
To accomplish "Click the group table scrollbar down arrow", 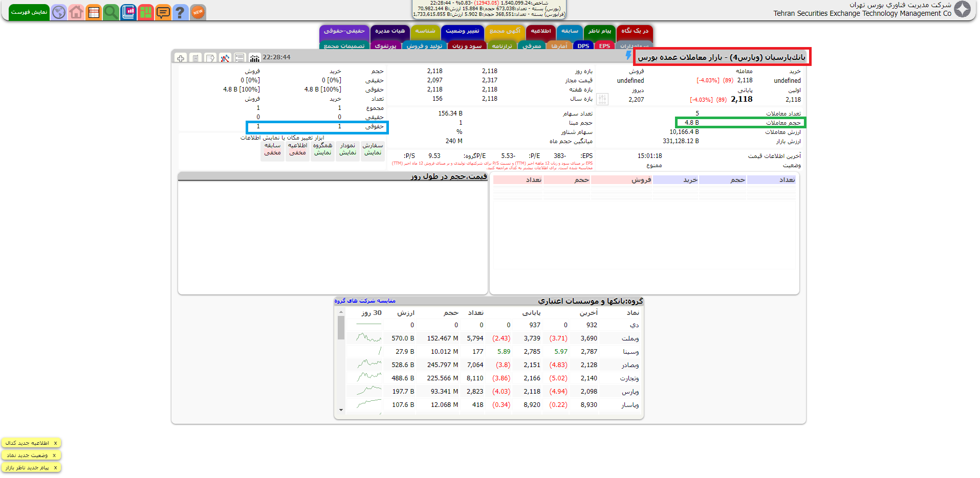I will (341, 410).
